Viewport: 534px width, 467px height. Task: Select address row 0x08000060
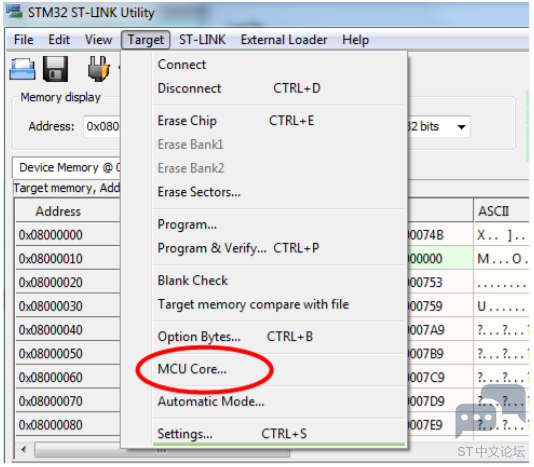point(68,378)
